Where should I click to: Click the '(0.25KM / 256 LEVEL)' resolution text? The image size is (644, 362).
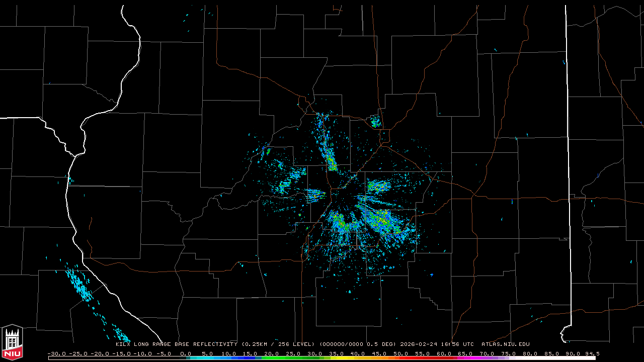coord(278,344)
